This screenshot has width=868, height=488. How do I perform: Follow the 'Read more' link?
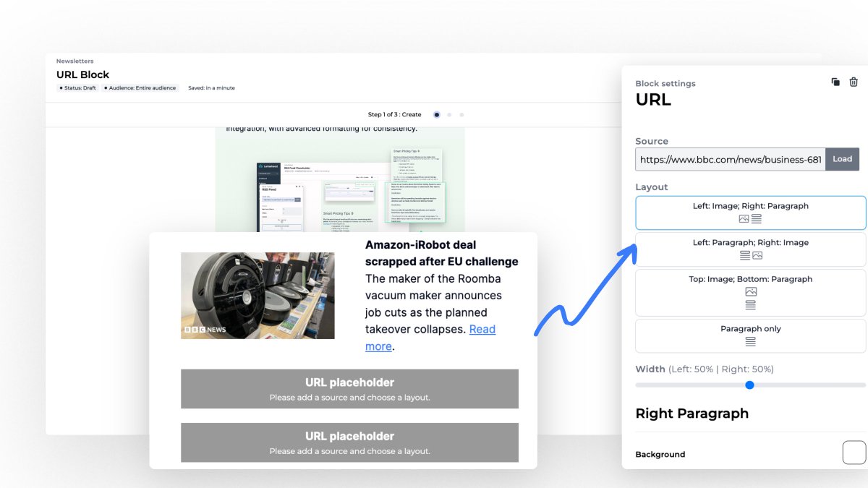(482, 329)
